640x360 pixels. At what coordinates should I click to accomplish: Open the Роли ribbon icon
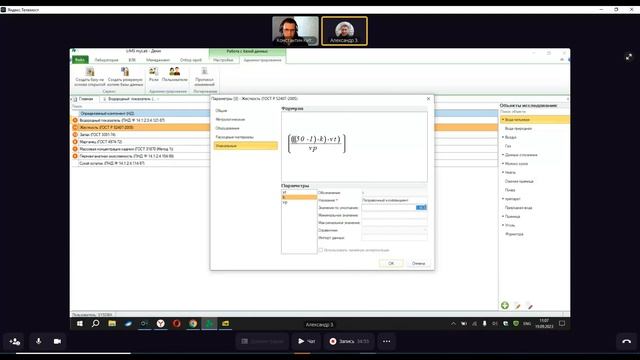coord(153,71)
